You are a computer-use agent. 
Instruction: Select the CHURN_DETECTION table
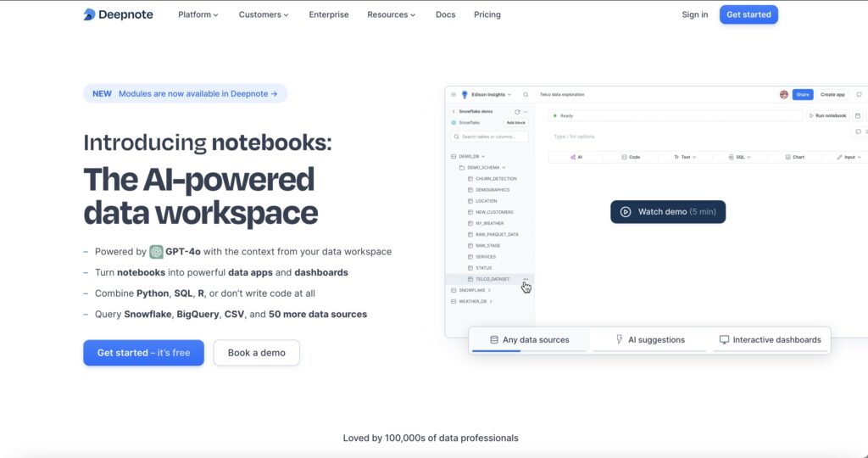[492, 179]
